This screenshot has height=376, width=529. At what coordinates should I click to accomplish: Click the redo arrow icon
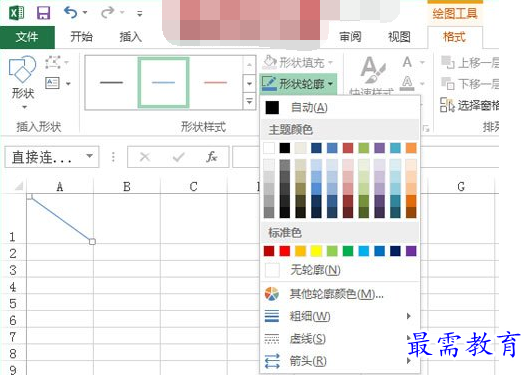point(108,13)
